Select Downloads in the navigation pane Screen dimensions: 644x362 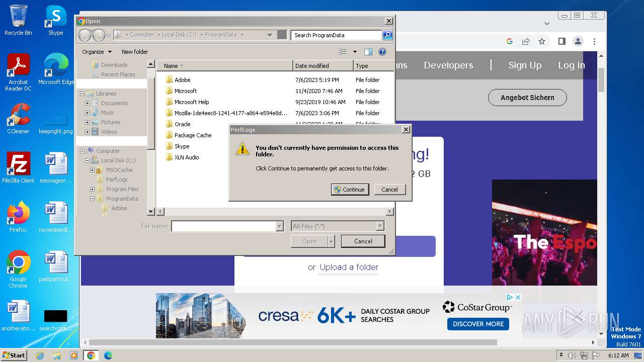109,65
